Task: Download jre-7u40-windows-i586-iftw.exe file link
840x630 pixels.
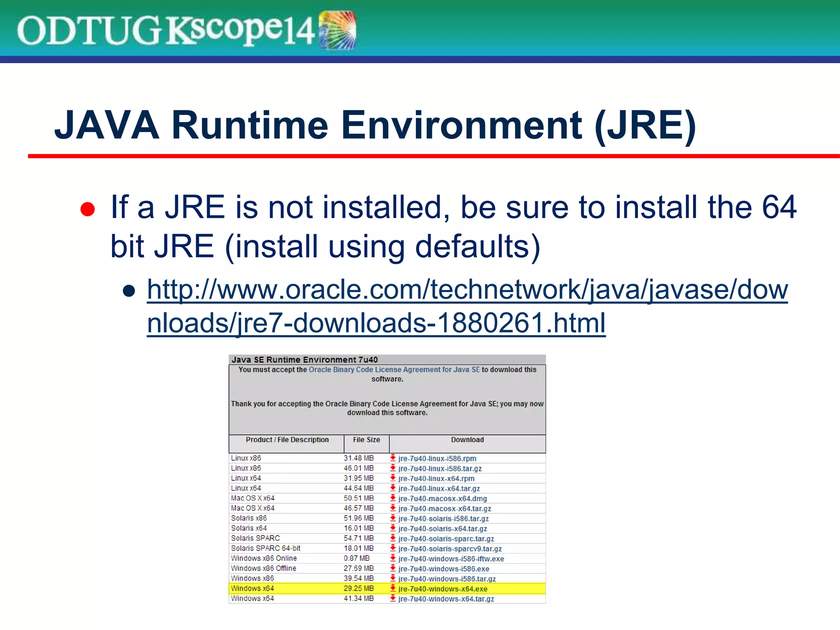Action: pyautogui.click(x=451, y=559)
